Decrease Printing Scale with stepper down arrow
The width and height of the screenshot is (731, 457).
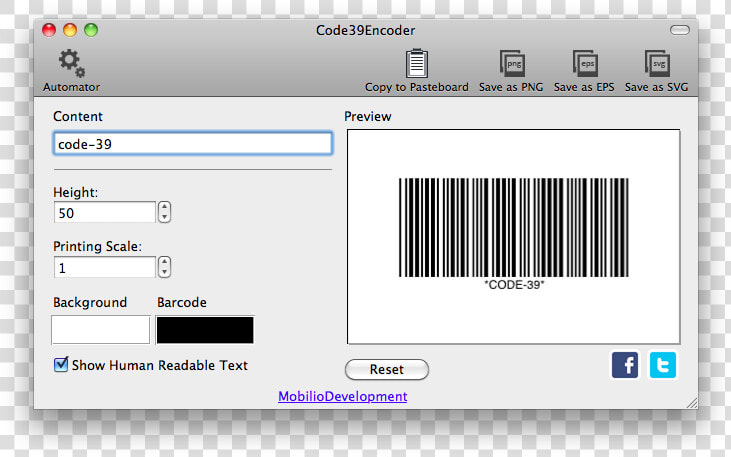point(164,272)
